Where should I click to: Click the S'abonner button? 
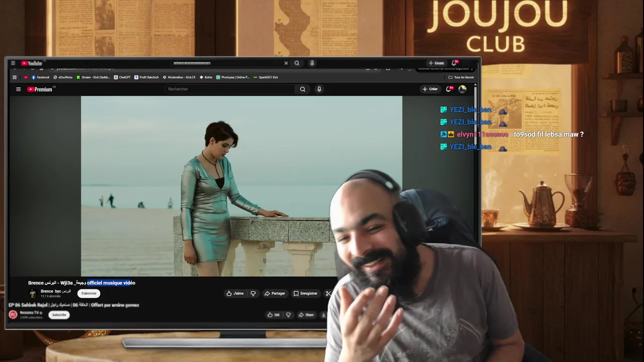click(x=89, y=293)
